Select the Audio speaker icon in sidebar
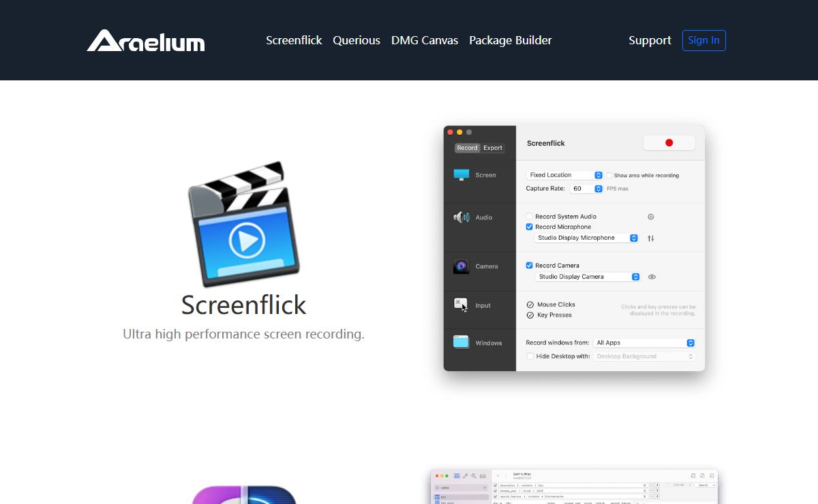 pos(461,217)
